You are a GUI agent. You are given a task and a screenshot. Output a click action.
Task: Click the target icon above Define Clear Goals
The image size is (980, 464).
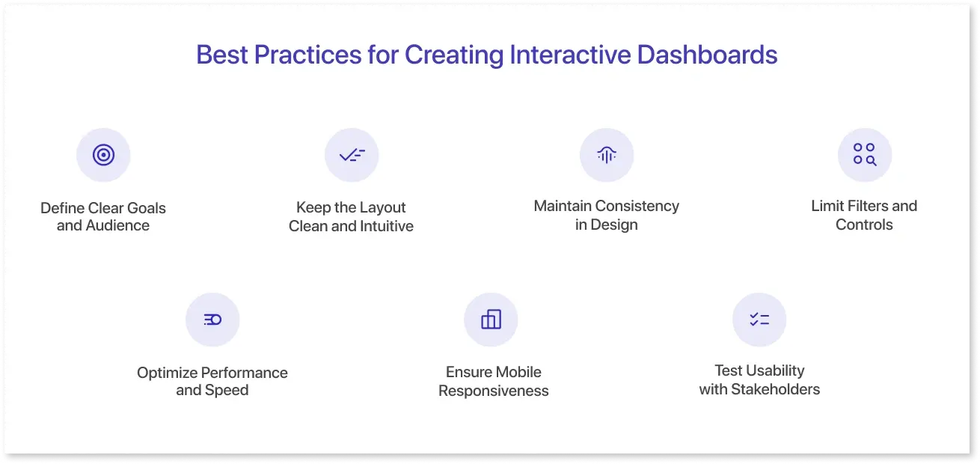103,155
